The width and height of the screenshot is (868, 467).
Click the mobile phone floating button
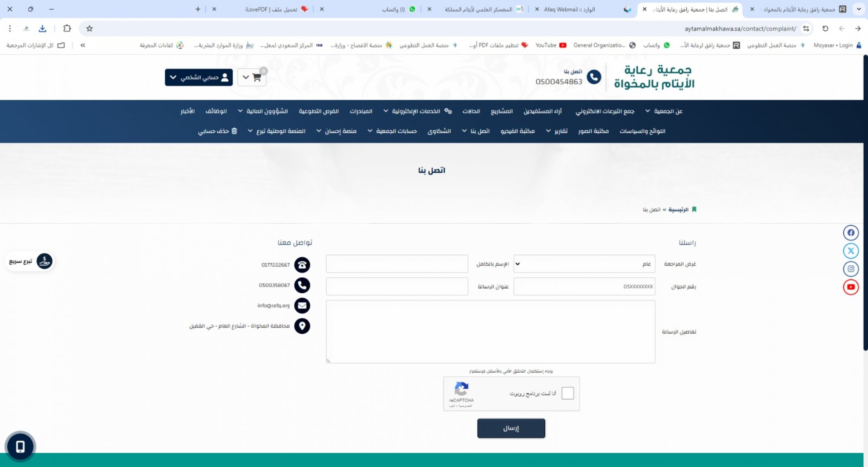[x=20, y=446]
